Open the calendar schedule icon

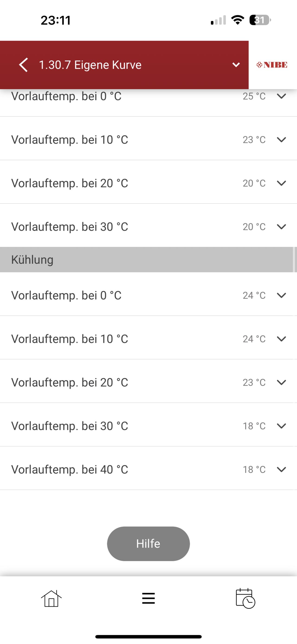pos(245,598)
